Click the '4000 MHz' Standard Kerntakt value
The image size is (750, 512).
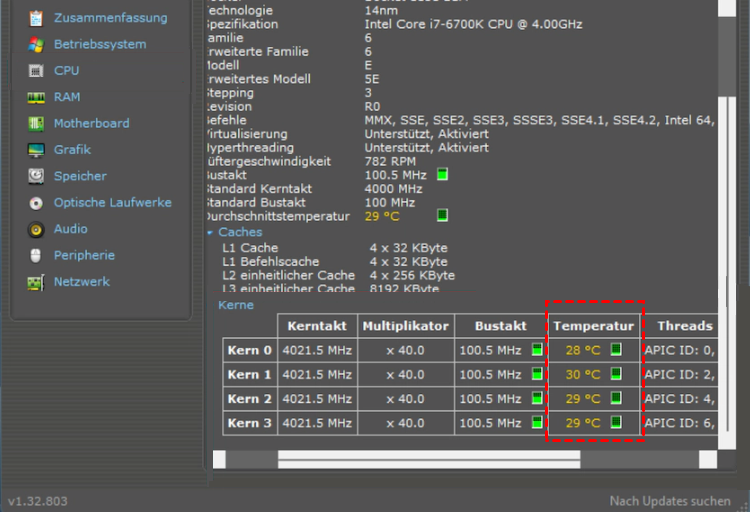click(x=393, y=189)
